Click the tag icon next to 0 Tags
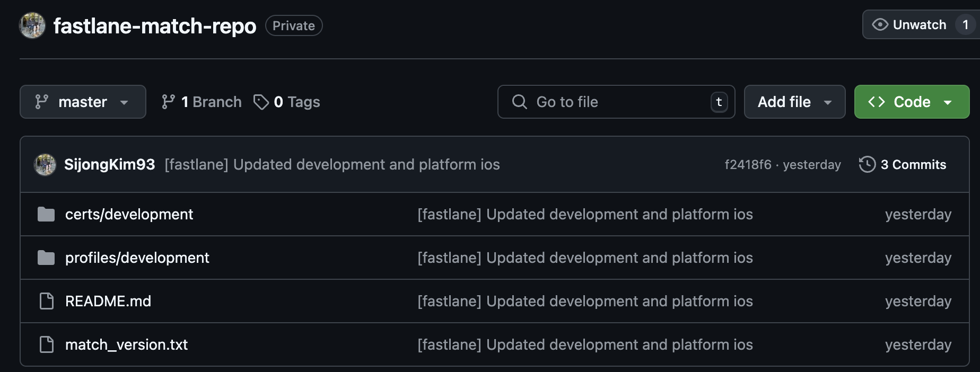Screen dimensions: 980x372 [261, 102]
